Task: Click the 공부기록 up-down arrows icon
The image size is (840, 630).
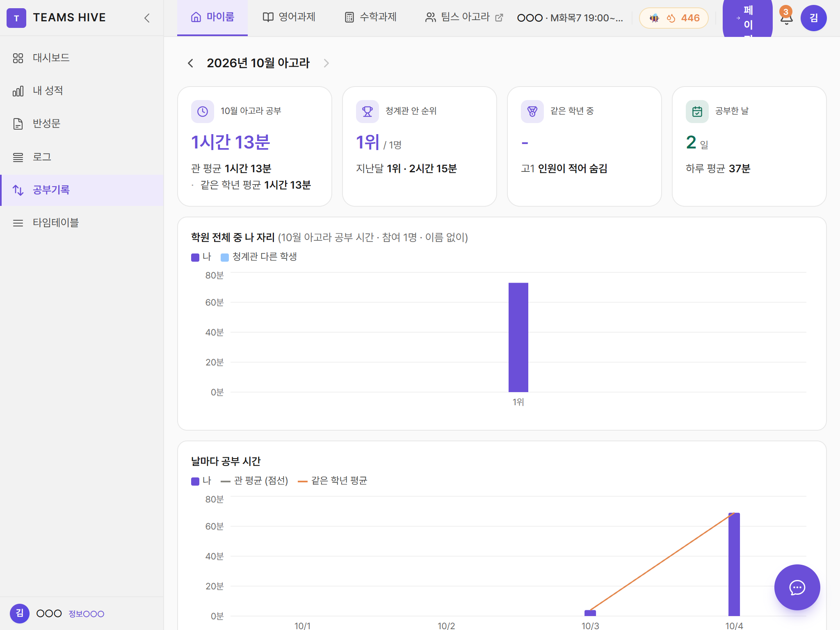Action: [x=18, y=190]
